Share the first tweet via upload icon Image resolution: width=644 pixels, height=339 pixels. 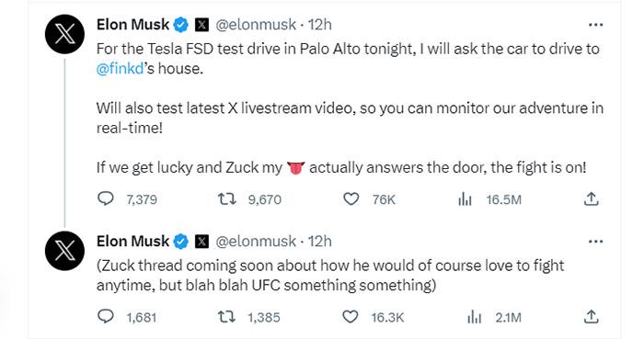[591, 198]
